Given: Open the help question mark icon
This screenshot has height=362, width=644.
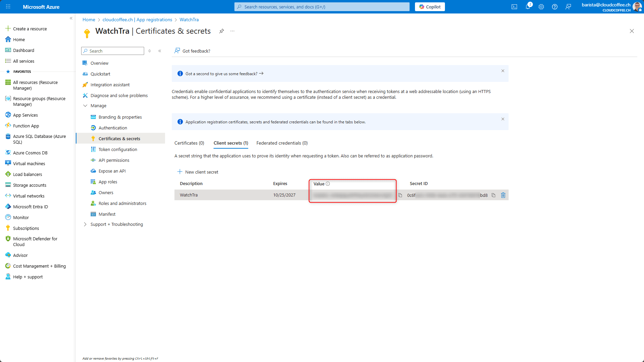Looking at the screenshot, I should click(555, 7).
